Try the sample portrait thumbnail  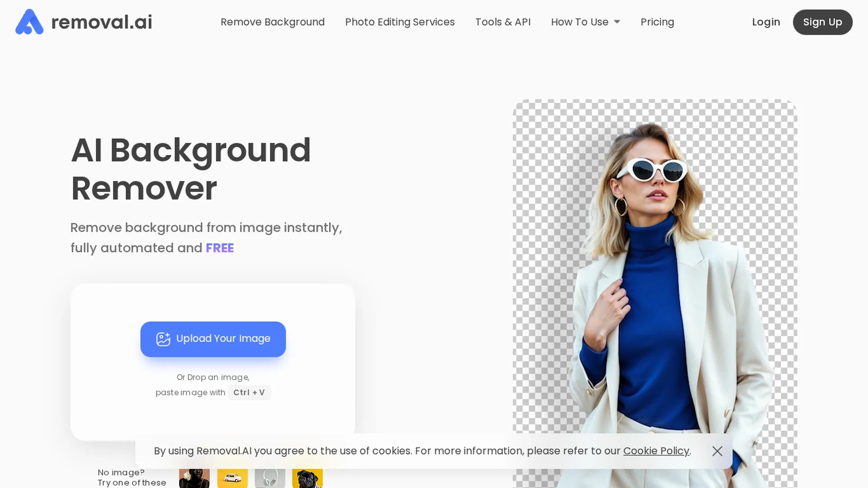click(194, 478)
